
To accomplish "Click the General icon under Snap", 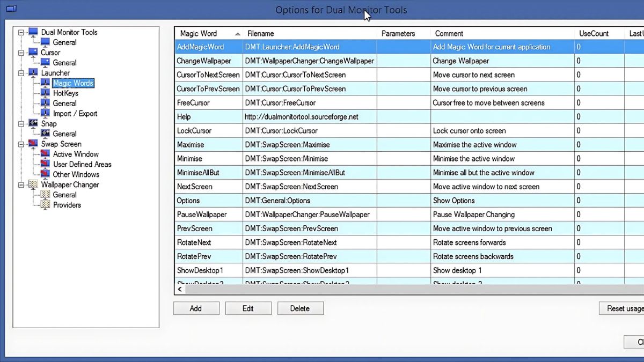I will pyautogui.click(x=45, y=134).
